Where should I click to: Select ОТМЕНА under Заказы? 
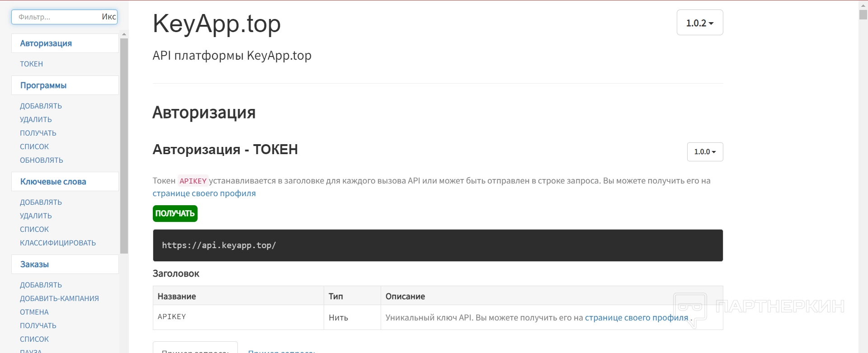pyautogui.click(x=34, y=312)
